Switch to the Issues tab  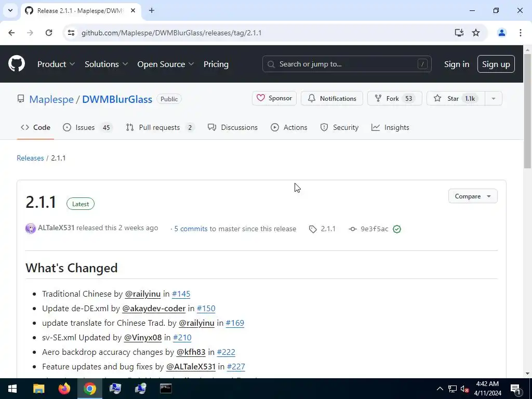pyautogui.click(x=87, y=127)
